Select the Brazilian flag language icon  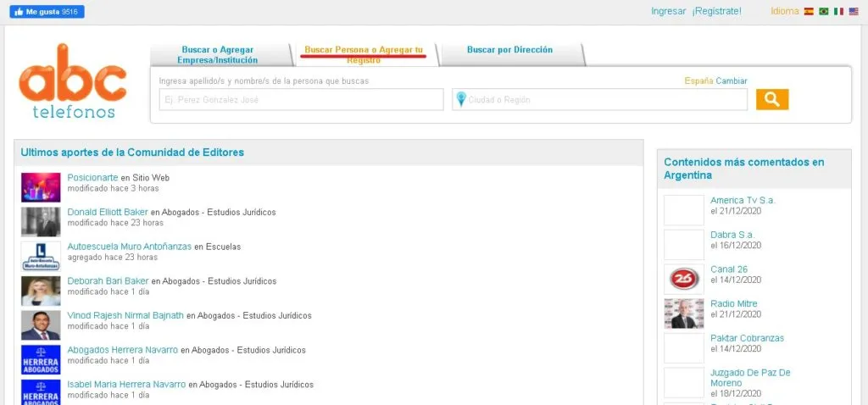824,11
